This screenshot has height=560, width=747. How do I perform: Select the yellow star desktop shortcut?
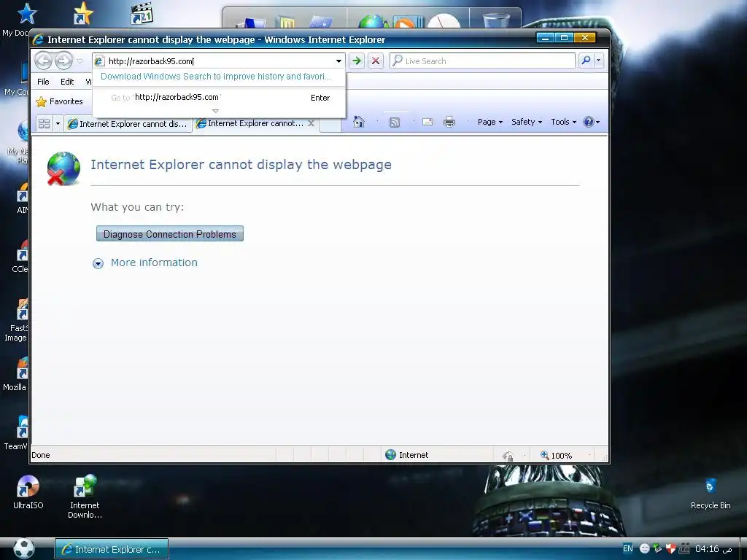pos(83,13)
